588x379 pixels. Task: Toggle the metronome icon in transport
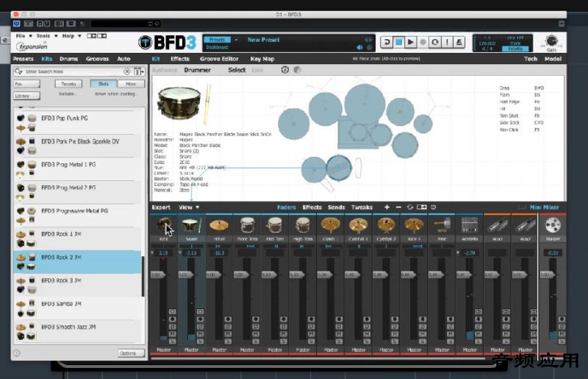459,42
